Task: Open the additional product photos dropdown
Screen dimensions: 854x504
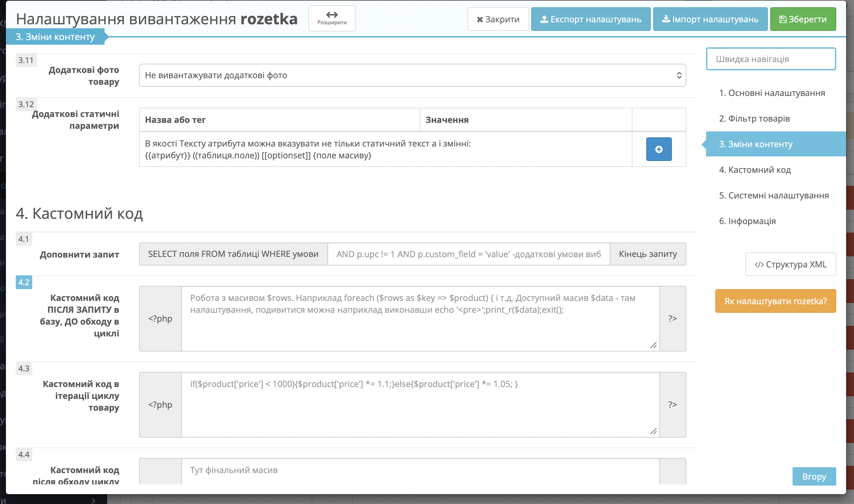Action: 413,75
